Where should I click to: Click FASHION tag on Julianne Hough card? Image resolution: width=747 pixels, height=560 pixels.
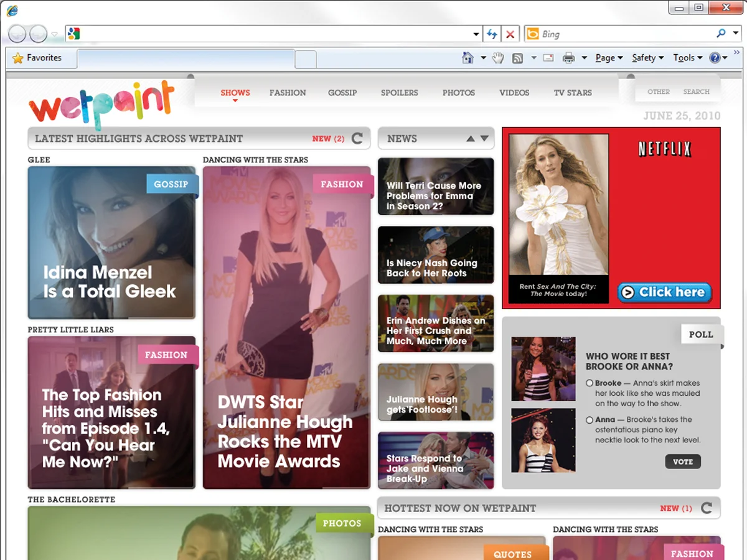point(342,184)
